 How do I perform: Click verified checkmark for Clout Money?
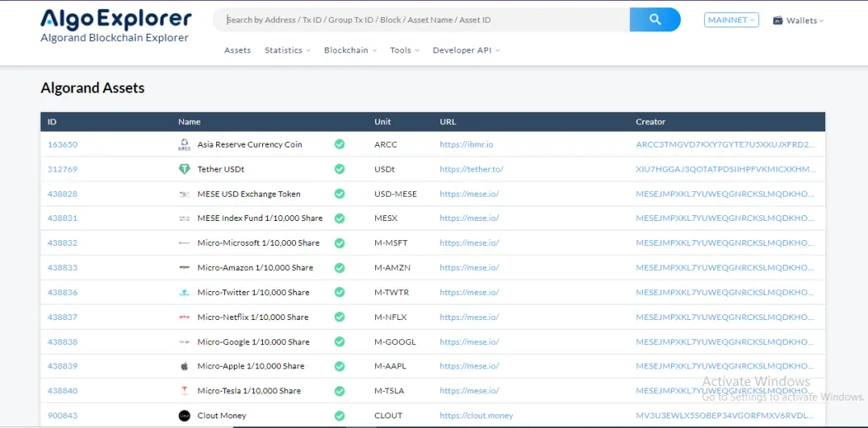click(340, 416)
